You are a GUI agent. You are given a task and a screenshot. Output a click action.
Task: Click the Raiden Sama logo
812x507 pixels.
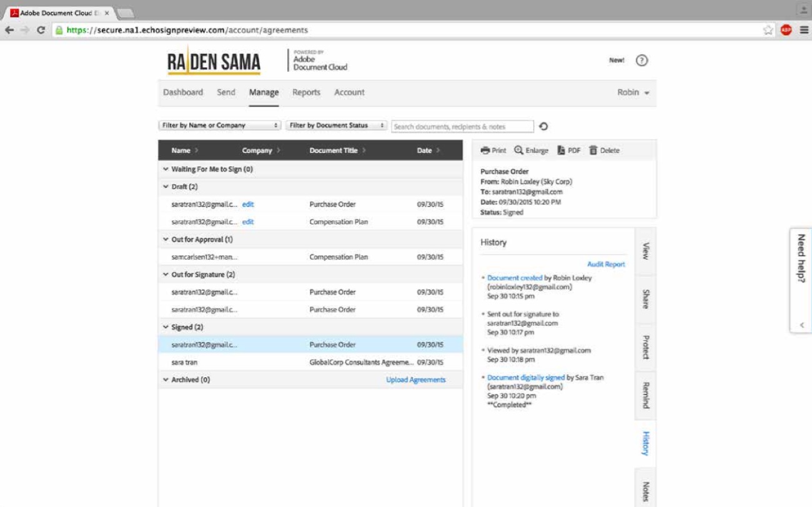(x=214, y=61)
